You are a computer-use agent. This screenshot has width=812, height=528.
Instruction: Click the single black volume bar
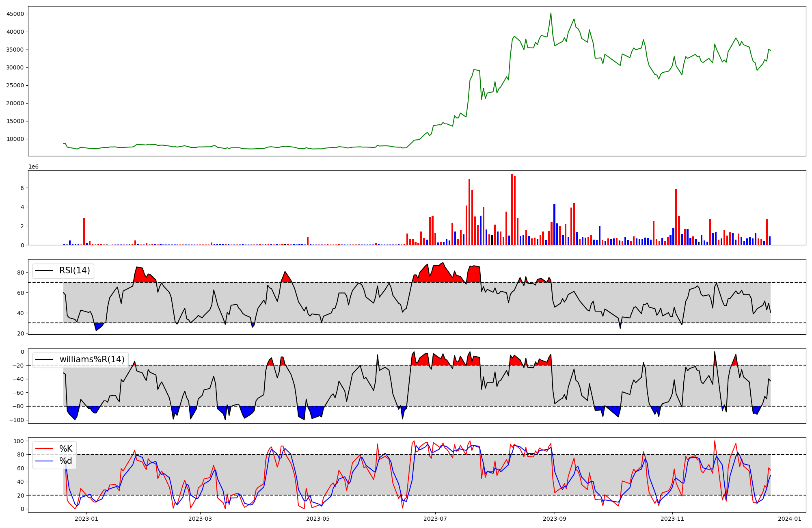pyautogui.click(x=492, y=240)
